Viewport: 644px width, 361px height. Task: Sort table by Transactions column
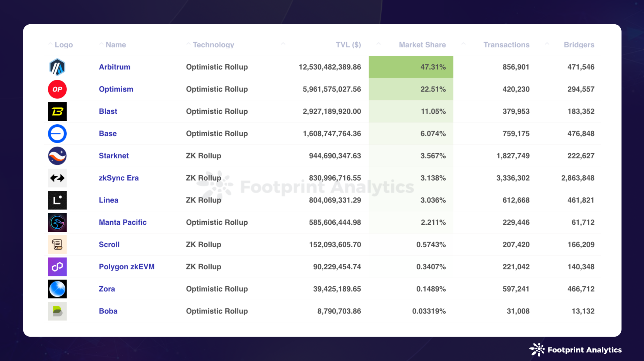coord(506,45)
